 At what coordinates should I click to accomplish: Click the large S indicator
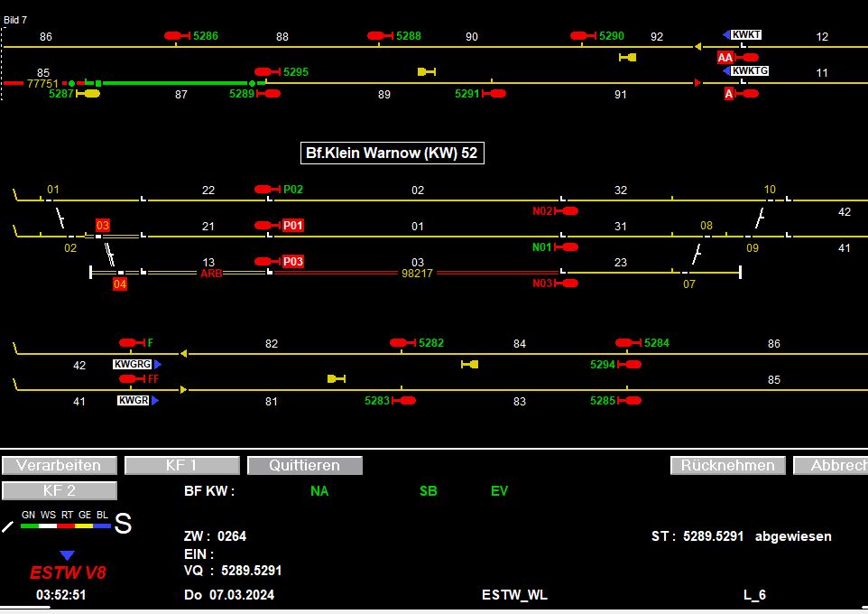123,523
